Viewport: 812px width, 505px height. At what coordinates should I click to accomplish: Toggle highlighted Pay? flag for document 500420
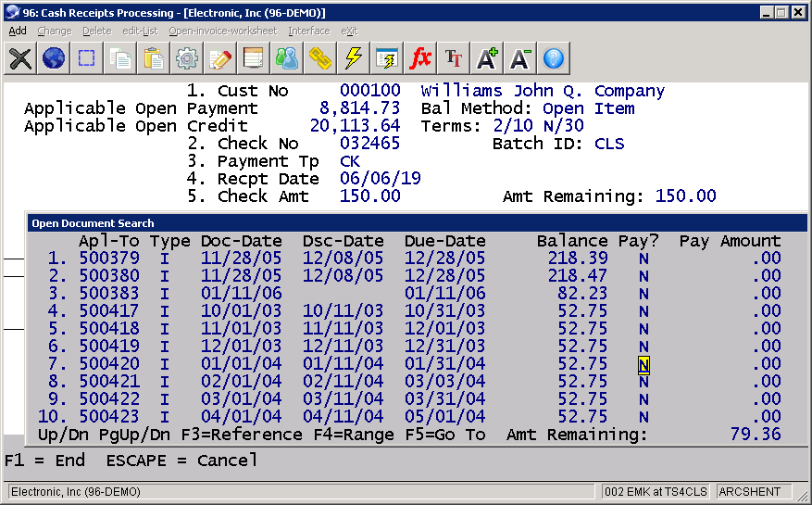pos(643,364)
